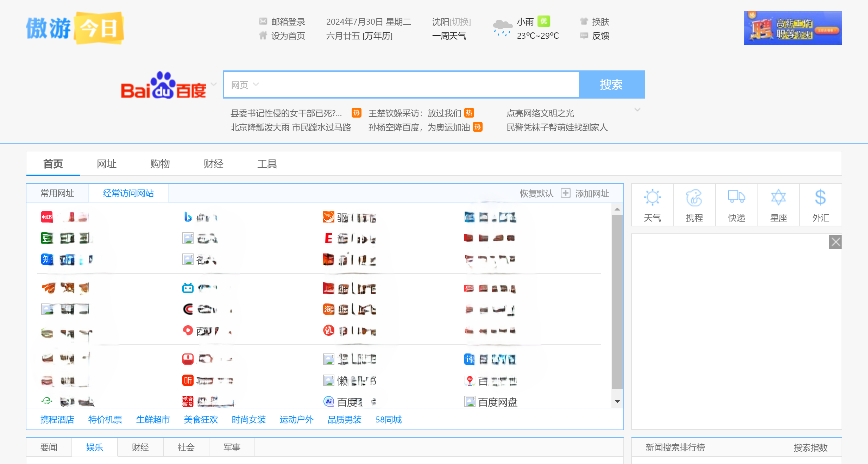Image resolution: width=868 pixels, height=464 pixels.
Task: Click the 添加网址 plus icon
Action: click(565, 193)
